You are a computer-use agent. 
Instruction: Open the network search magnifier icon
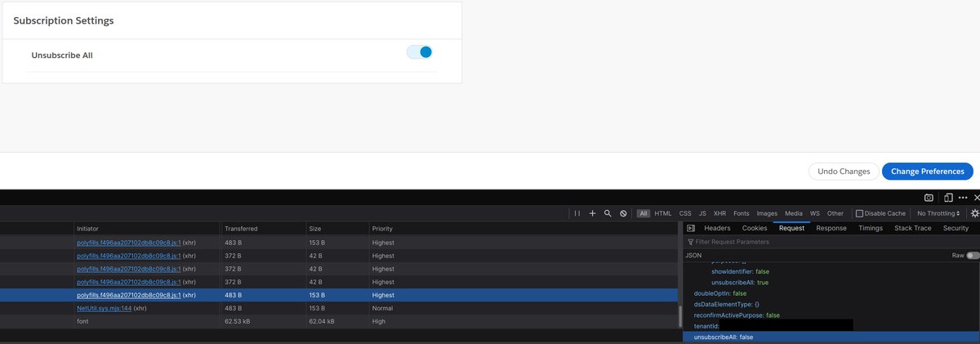click(608, 213)
